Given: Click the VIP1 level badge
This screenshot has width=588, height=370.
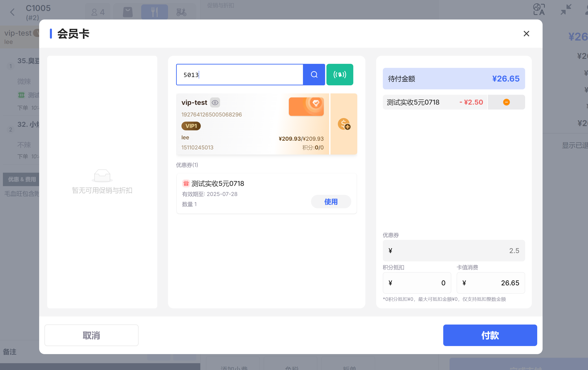Looking at the screenshot, I should pyautogui.click(x=191, y=126).
